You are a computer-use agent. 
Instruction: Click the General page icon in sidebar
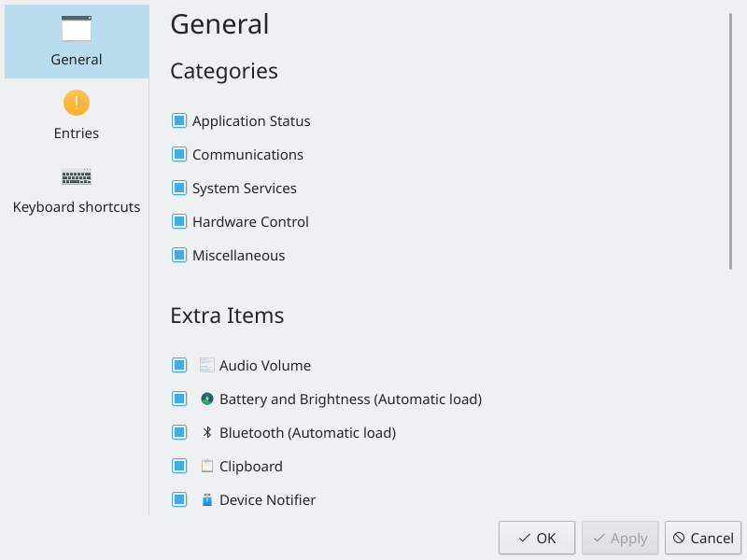pos(76,28)
